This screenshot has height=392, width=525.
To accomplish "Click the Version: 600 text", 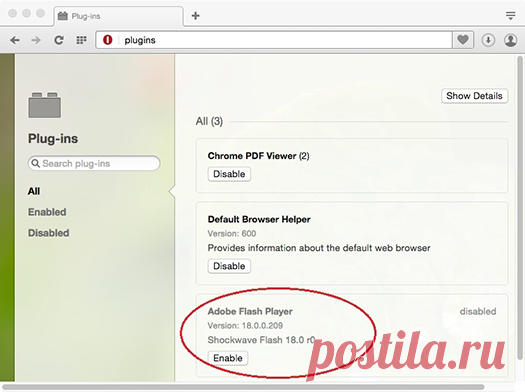I will [x=232, y=233].
